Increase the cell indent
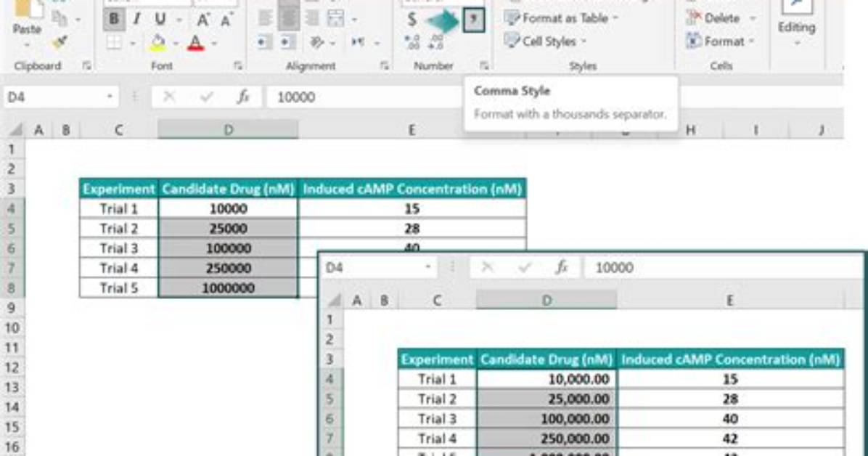868x456 pixels. (x=288, y=42)
